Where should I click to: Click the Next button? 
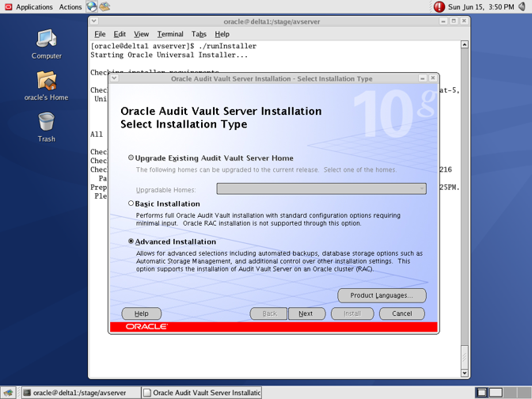point(306,313)
